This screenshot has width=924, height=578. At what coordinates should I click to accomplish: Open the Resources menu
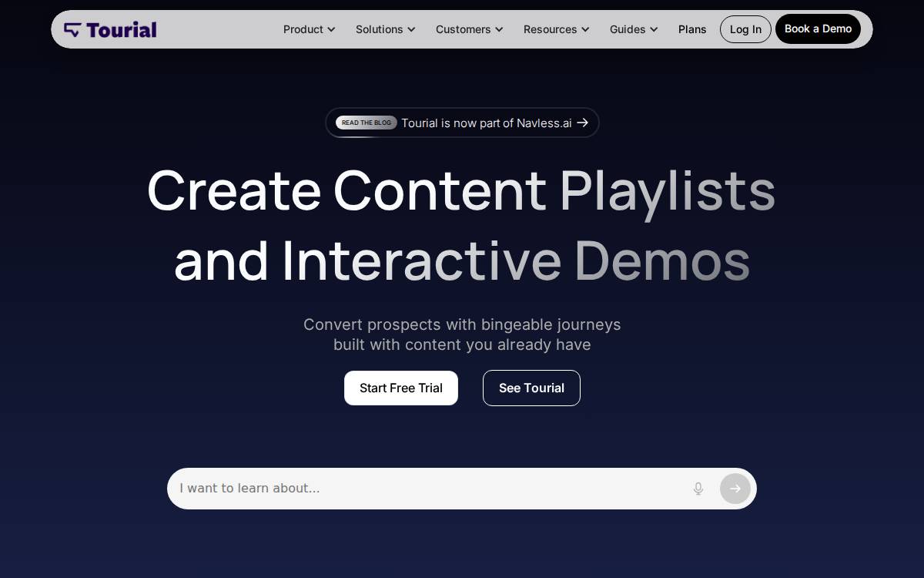[x=557, y=29]
